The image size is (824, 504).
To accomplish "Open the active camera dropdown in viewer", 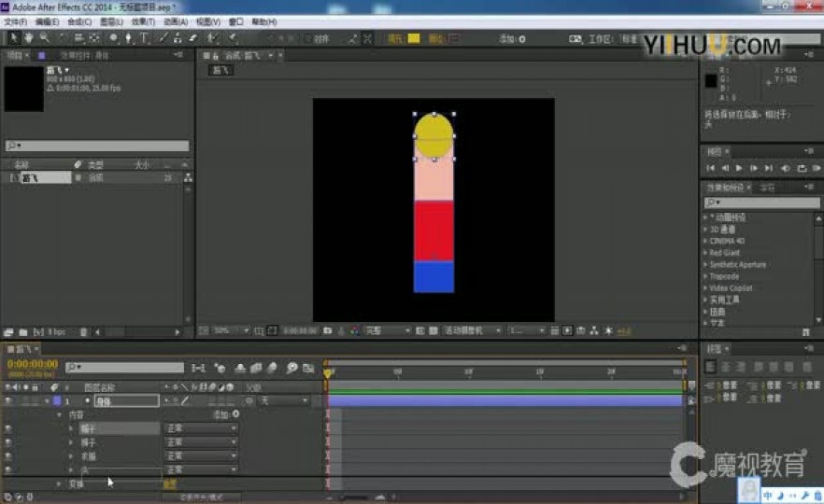I will [472, 330].
